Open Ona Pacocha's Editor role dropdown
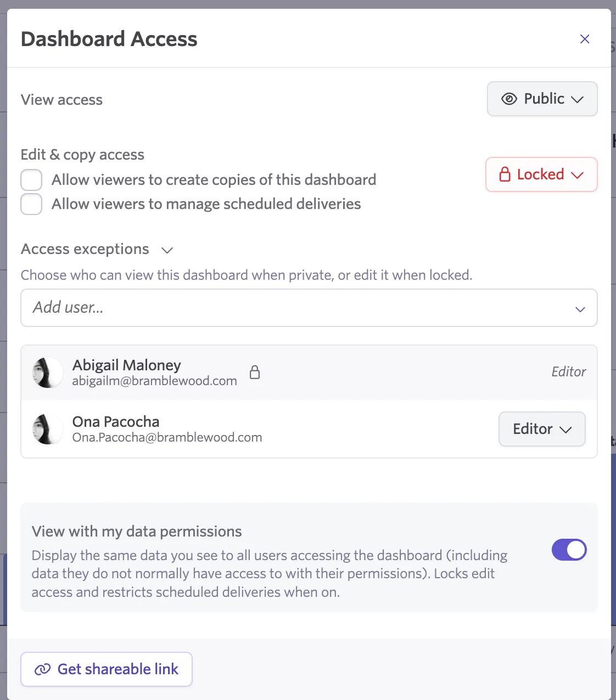616x700 pixels. [542, 429]
